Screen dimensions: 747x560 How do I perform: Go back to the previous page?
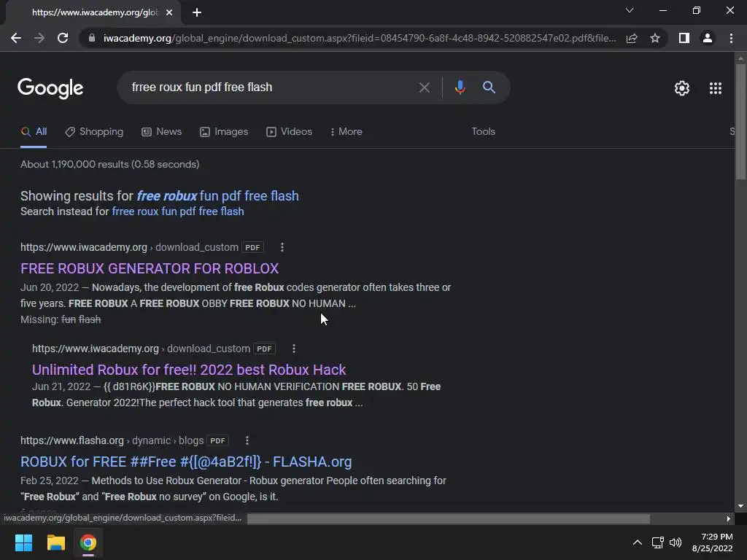pos(16,38)
